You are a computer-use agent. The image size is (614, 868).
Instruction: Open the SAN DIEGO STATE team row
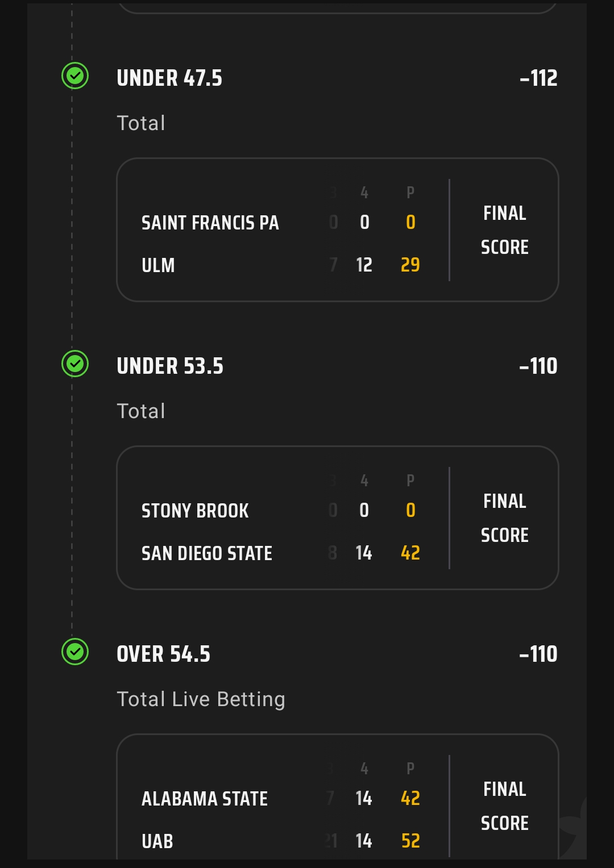click(x=207, y=553)
